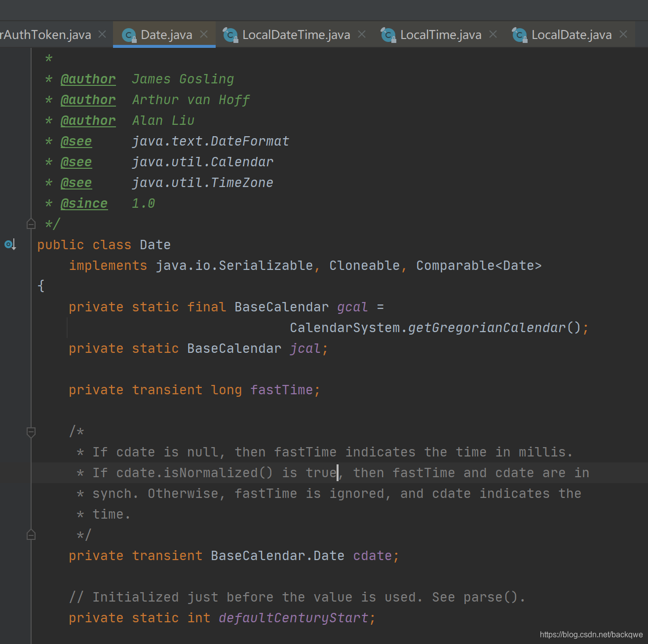648x644 pixels.
Task: Click the defaultCenturyStart field name
Action: click(x=294, y=618)
